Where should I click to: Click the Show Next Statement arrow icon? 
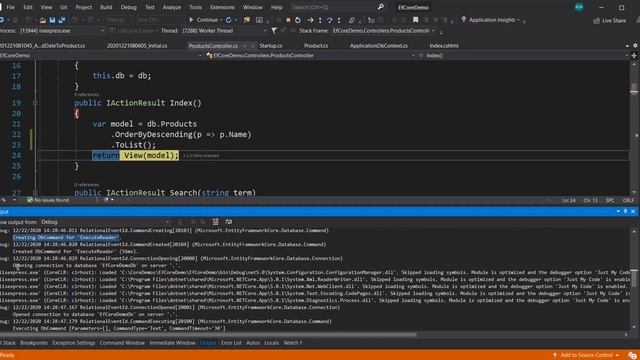310,20
